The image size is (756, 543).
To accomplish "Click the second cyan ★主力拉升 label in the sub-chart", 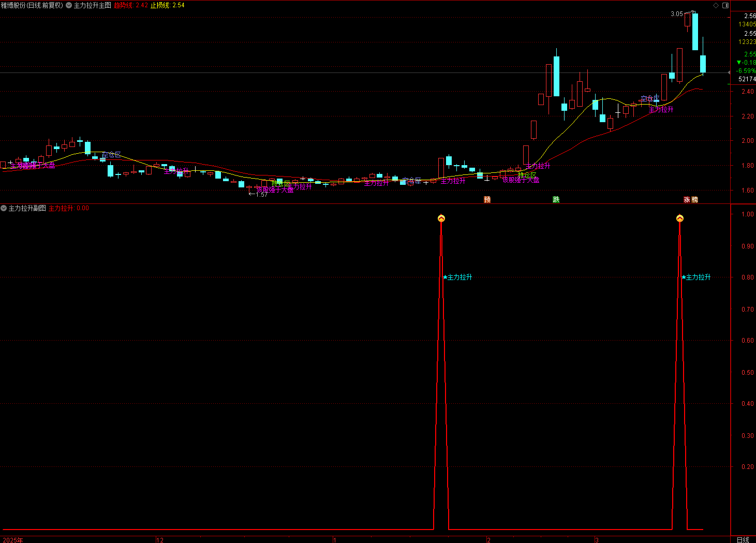I will tap(696, 277).
